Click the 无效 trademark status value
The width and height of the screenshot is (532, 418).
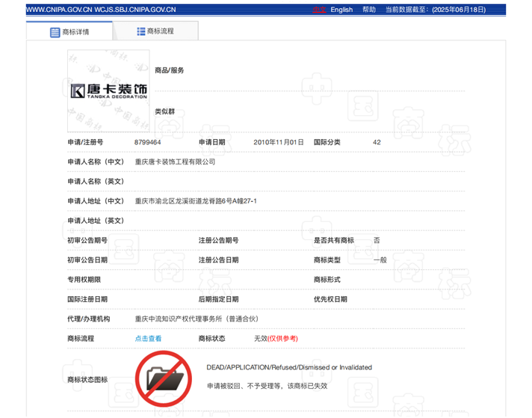pos(260,338)
